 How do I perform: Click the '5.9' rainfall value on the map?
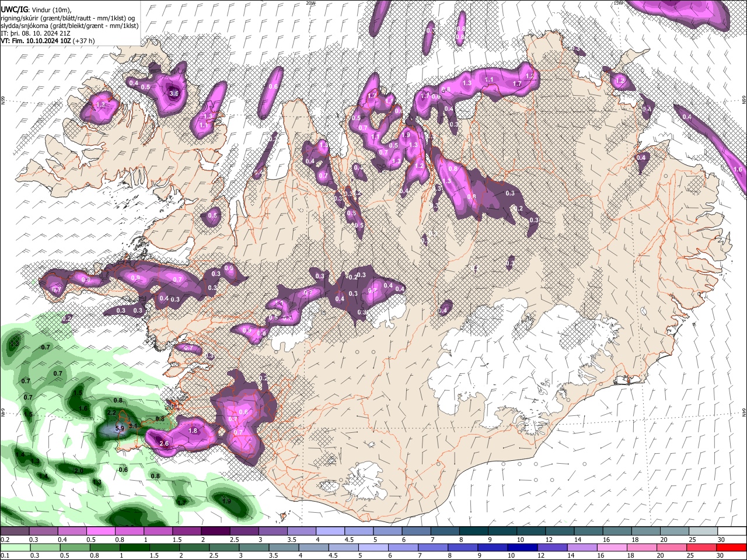(120, 429)
